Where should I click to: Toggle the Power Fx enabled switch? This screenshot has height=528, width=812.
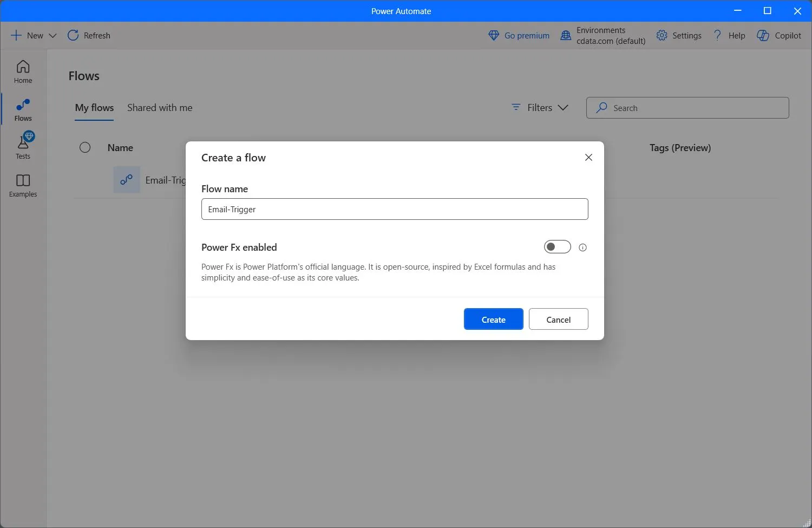point(557,247)
